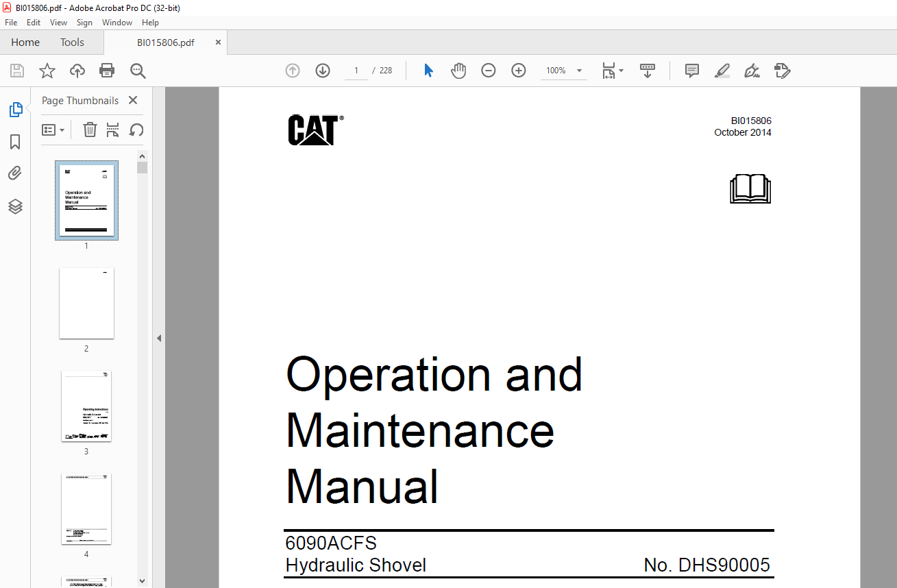Screen dimensions: 897x588
Task: Select the BI015806.pdf document tab
Action: pos(165,42)
